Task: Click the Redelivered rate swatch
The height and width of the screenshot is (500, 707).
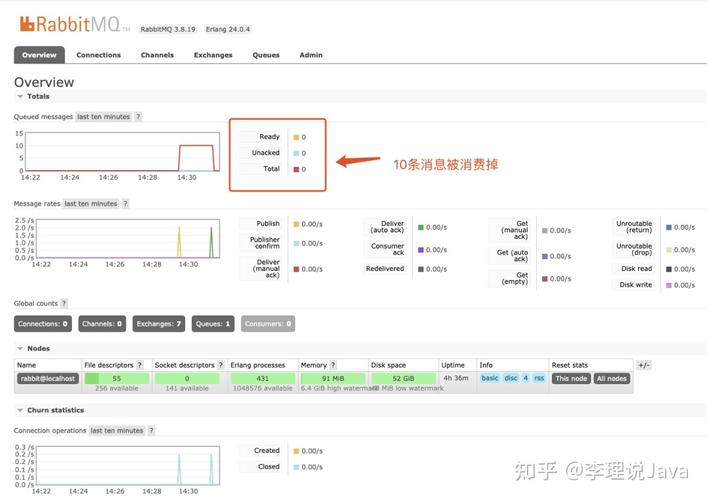Action: pos(421,269)
